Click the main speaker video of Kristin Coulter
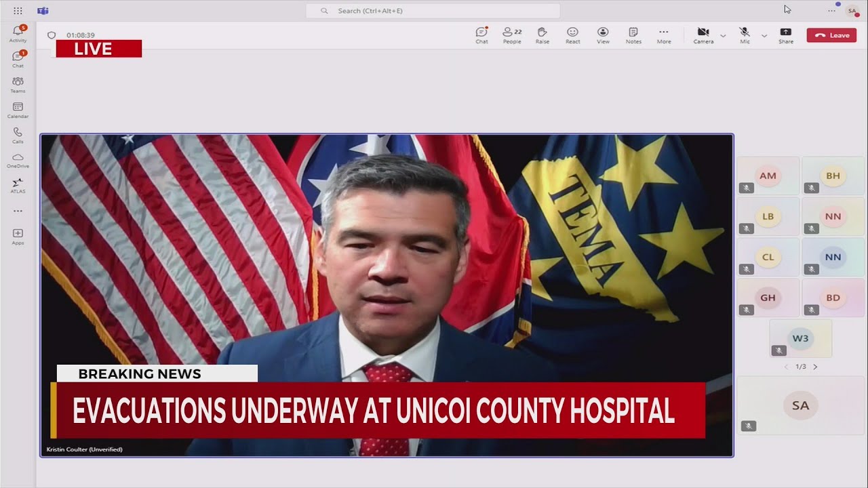The width and height of the screenshot is (868, 488). 387,296
